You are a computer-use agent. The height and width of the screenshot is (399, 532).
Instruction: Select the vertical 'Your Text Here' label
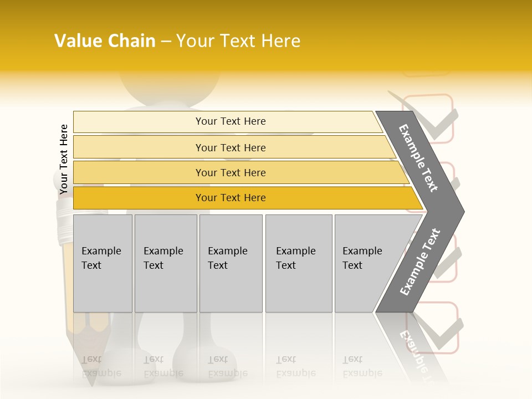63,159
